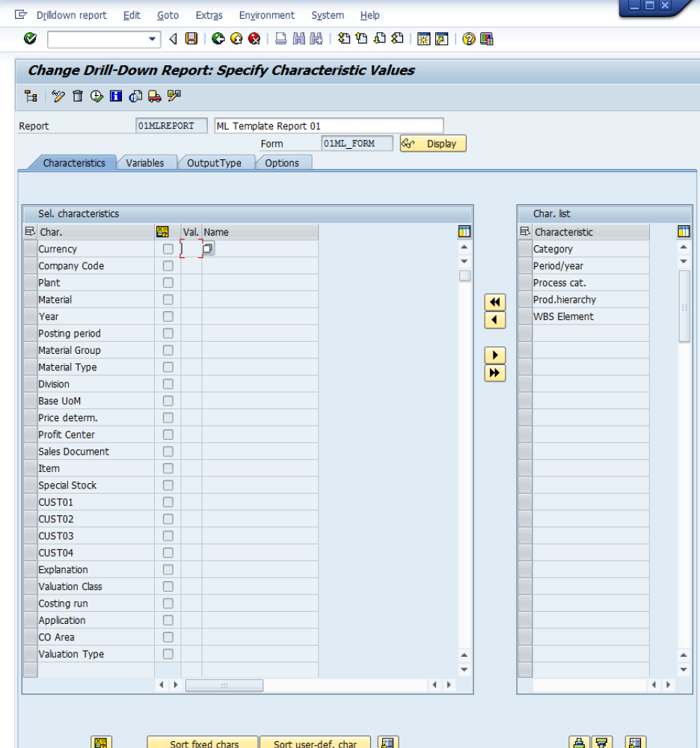Open value search help for Currency
Image resolution: width=700 pixels, height=748 pixels.
coord(208,248)
